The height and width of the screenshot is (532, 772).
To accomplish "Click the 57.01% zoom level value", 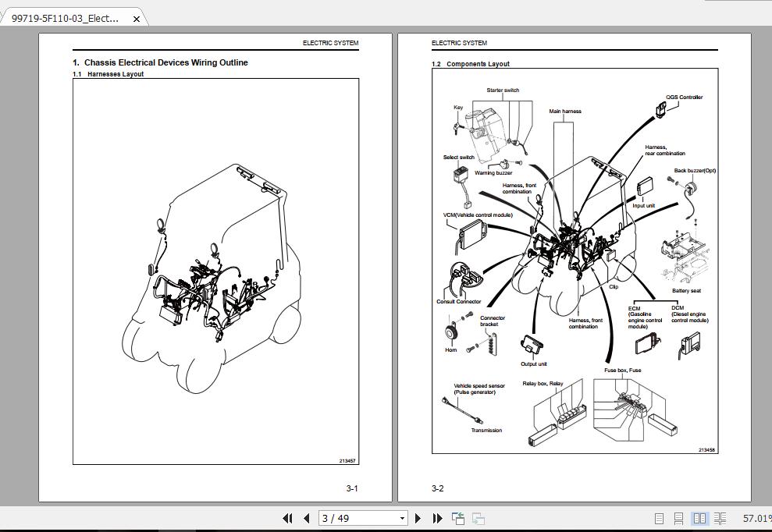I will (x=756, y=518).
